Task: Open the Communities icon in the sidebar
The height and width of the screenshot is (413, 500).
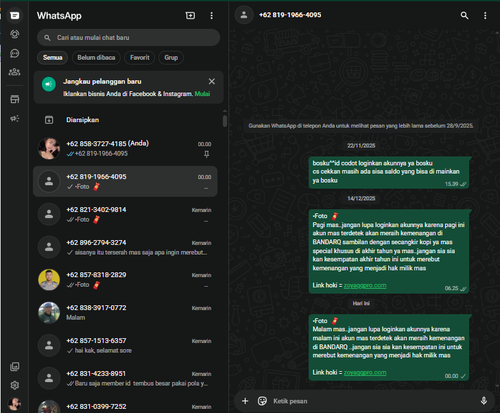Action: pyautogui.click(x=14, y=72)
